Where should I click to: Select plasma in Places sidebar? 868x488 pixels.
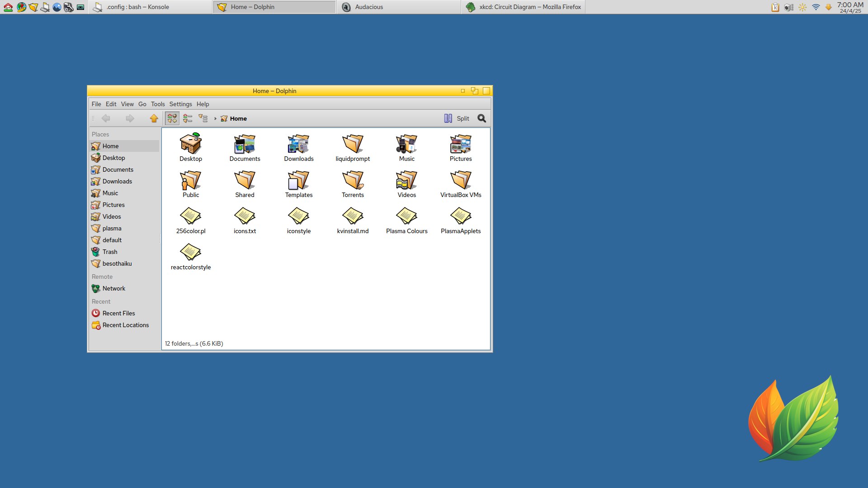pos(124,228)
